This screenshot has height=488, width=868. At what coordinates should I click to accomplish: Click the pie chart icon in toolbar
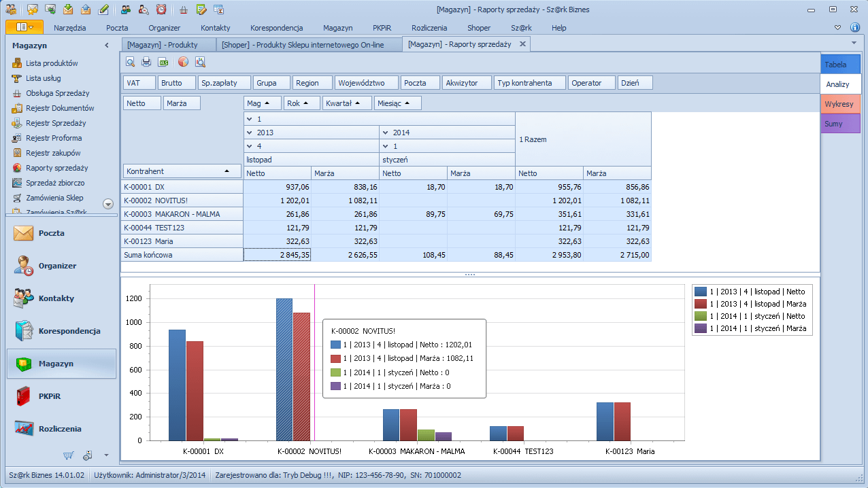(183, 63)
